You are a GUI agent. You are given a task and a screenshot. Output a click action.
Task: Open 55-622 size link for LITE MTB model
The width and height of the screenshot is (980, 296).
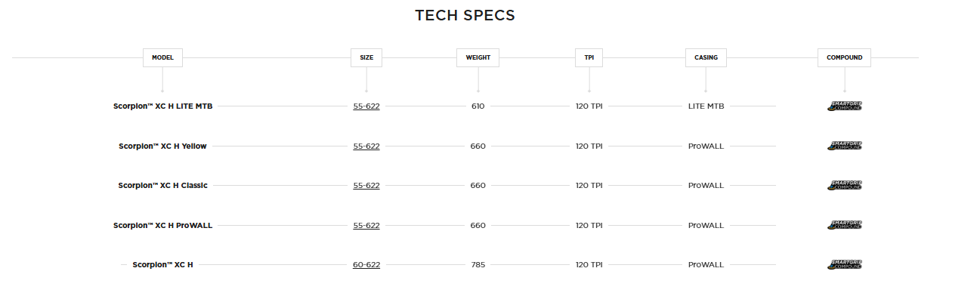click(x=366, y=106)
